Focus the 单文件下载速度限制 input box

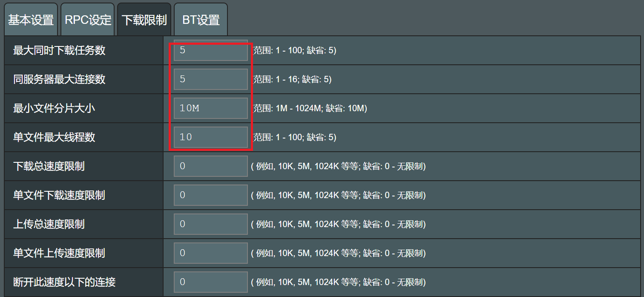pyautogui.click(x=210, y=195)
